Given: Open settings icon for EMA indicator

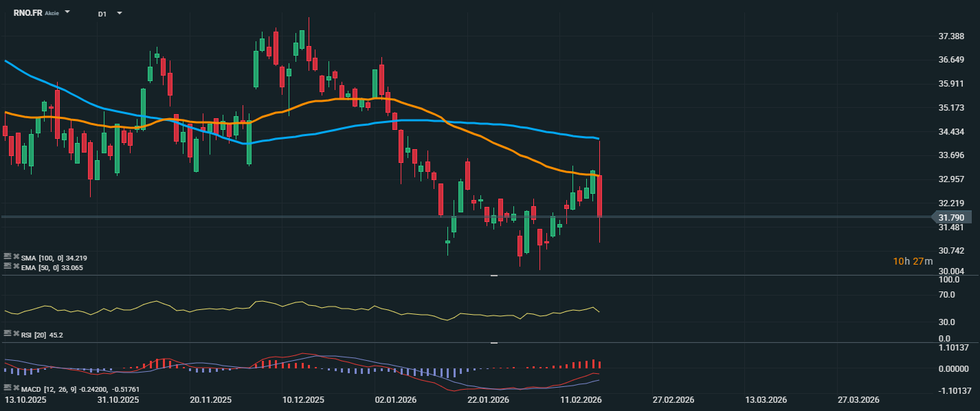Looking at the screenshot, I should [x=7, y=267].
